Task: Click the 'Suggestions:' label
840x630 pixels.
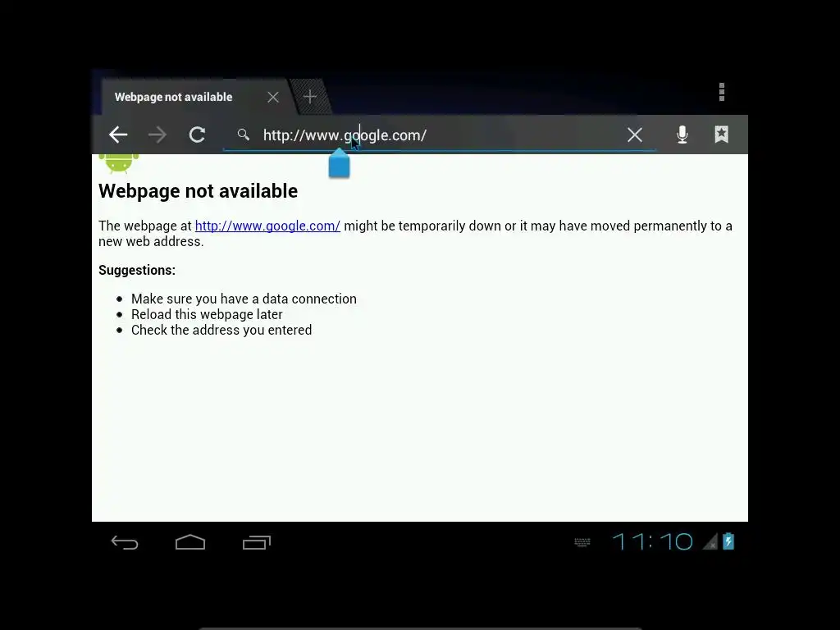Action: [x=137, y=270]
